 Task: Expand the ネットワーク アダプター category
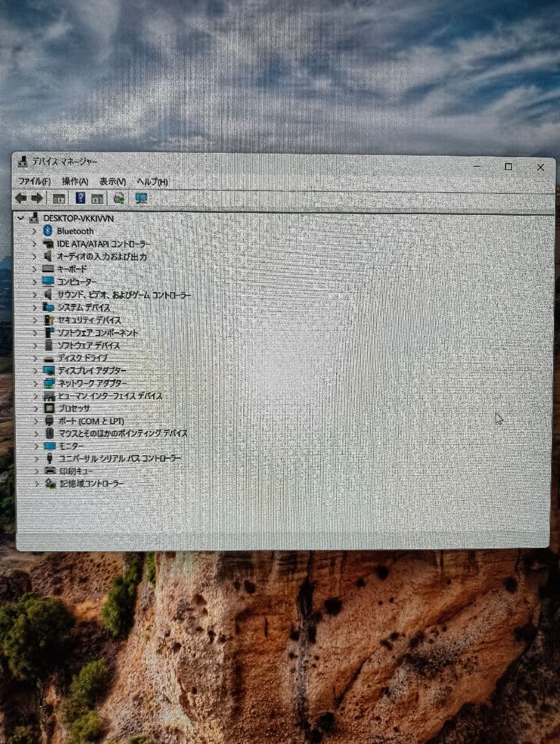(34, 383)
